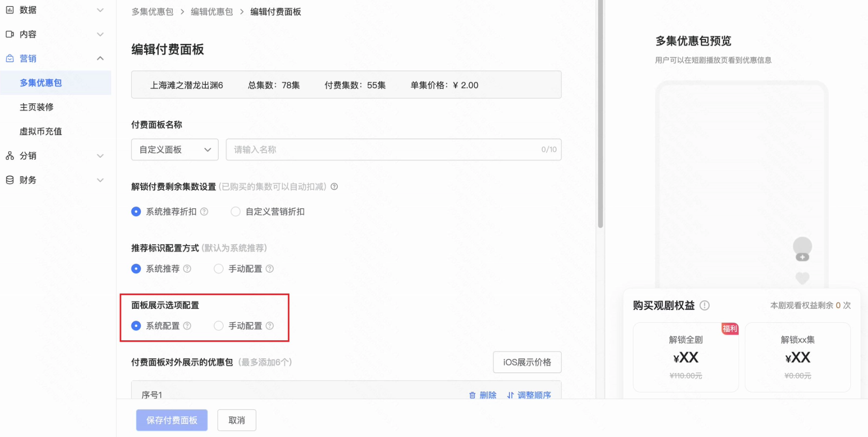Click the heart like icon in phone preview
Viewport: 868px width, 437px height.
(802, 278)
